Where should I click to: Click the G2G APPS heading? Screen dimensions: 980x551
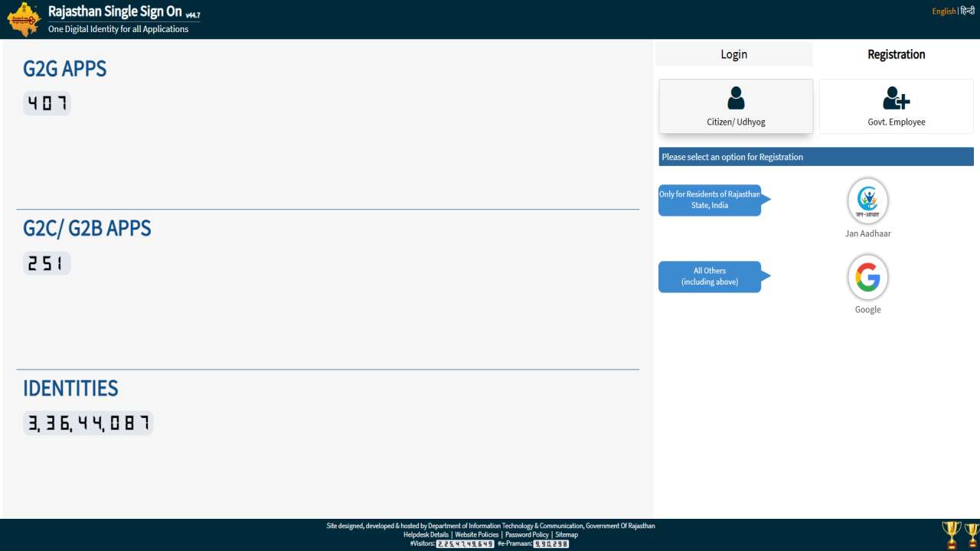(64, 69)
